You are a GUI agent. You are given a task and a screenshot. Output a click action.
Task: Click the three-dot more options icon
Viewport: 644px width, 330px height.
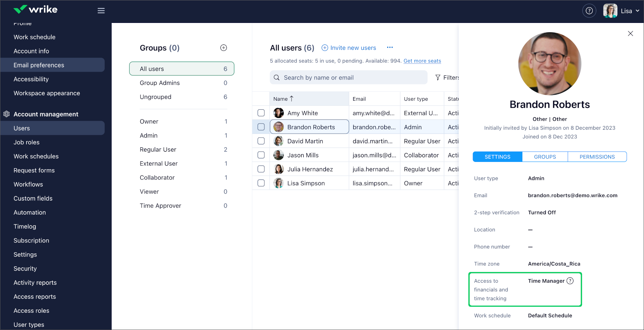390,48
